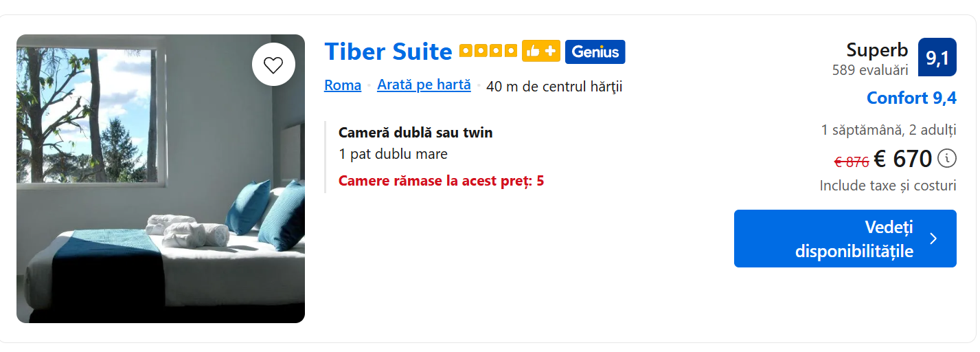Viewport: 980px width, 352px height.
Task: Click the "Arată pe hartă" map link
Action: [x=424, y=85]
